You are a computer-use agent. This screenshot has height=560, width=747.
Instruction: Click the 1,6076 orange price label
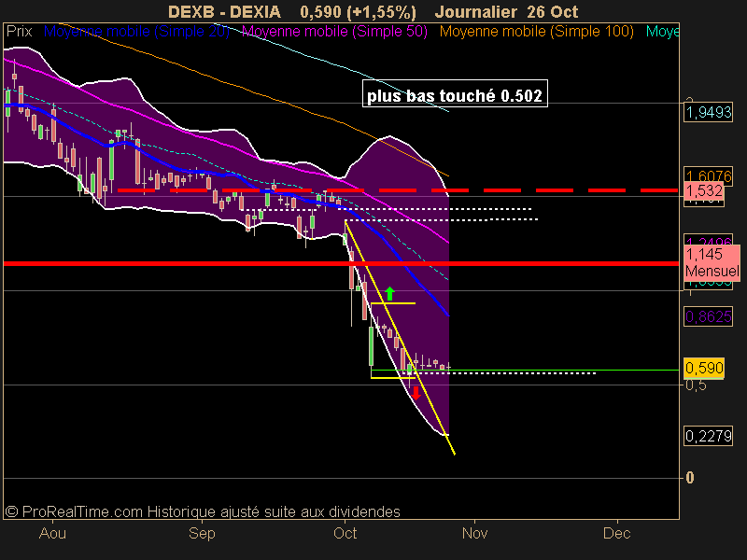tap(709, 175)
